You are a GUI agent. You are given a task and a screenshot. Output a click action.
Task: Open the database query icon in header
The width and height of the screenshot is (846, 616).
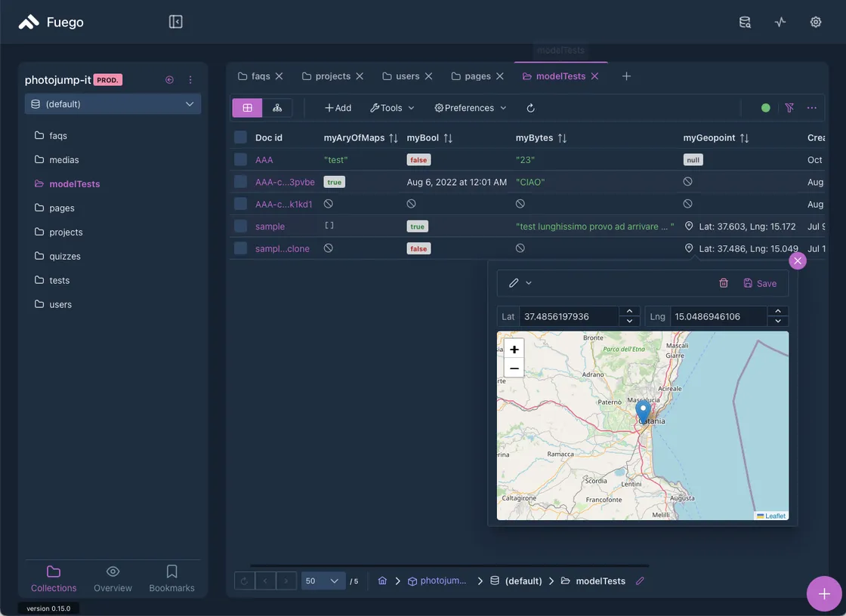click(x=745, y=22)
